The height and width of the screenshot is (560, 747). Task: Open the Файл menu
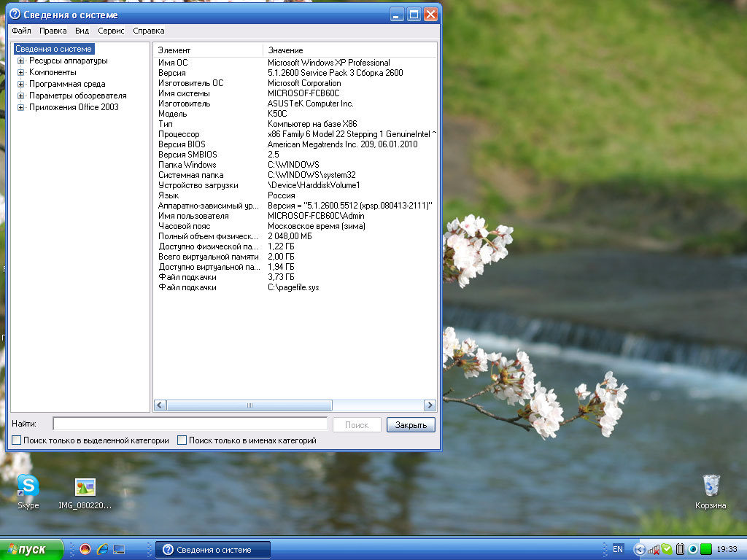tap(21, 31)
